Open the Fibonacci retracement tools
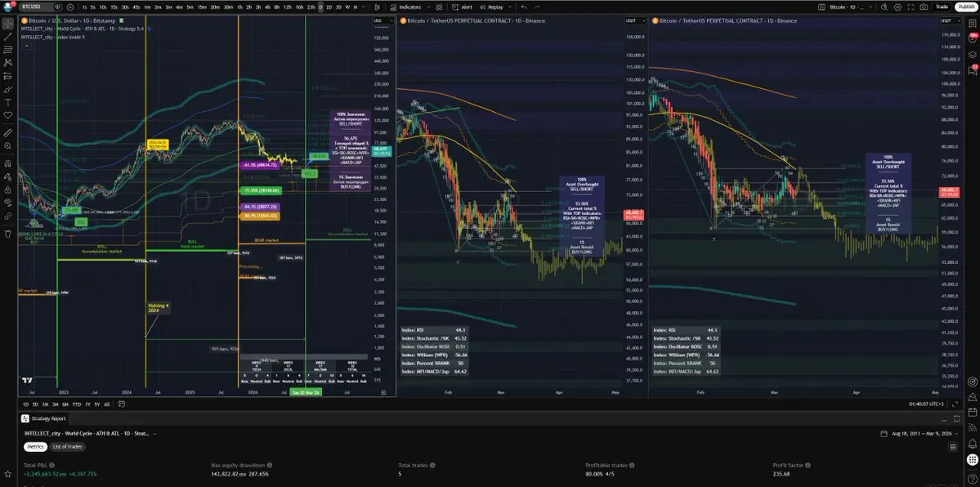 click(x=7, y=50)
